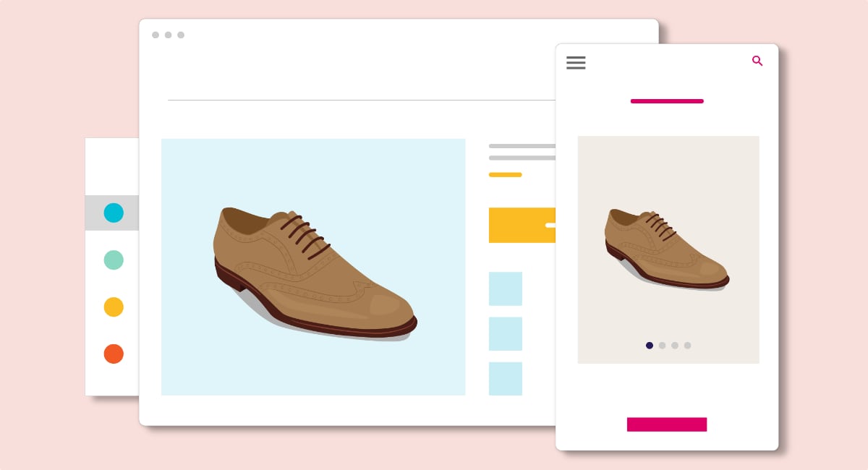
Task: Click the bottom light-blue thumbnail square
Action: pyautogui.click(x=506, y=379)
